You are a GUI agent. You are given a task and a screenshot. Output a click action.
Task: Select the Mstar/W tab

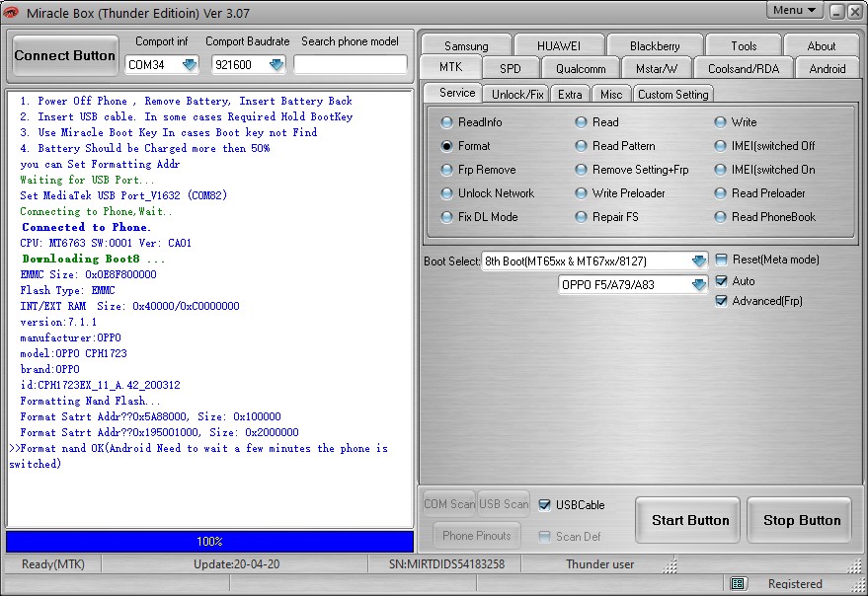656,69
